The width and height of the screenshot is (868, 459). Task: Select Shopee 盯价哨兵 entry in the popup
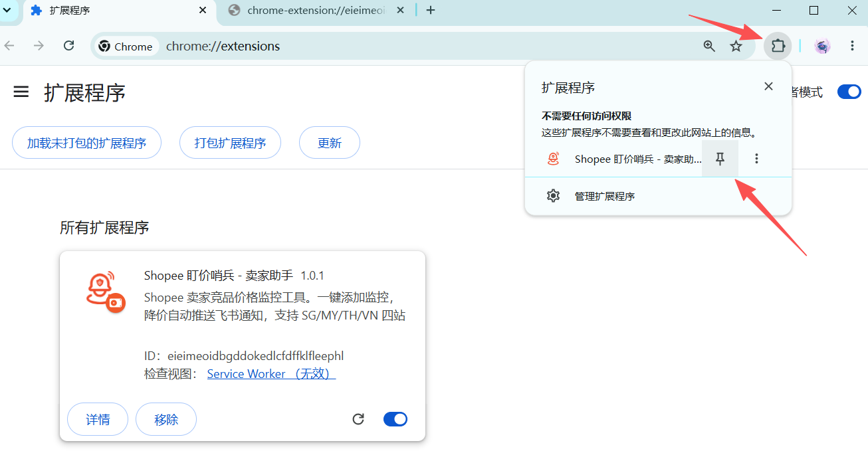coord(638,159)
